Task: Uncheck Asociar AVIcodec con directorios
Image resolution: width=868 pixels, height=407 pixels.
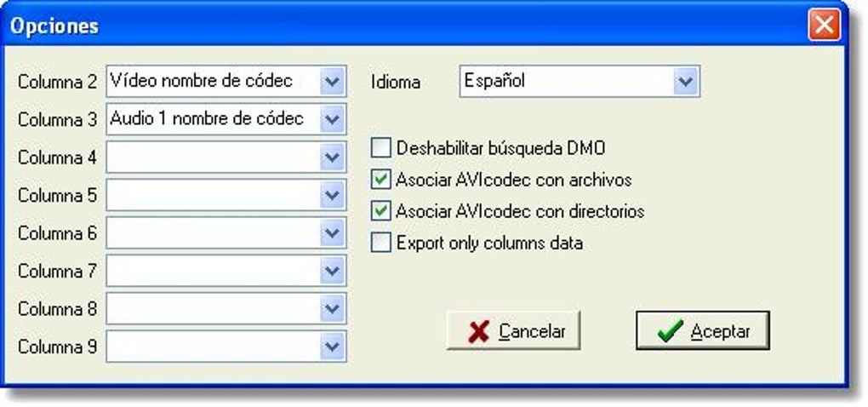Action: [381, 211]
